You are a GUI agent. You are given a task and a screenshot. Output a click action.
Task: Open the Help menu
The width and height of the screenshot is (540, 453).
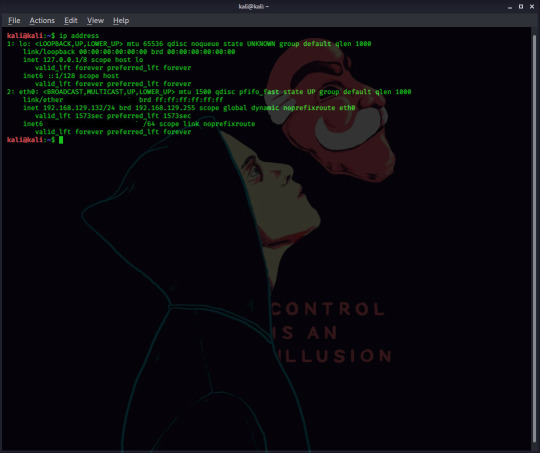click(x=121, y=21)
